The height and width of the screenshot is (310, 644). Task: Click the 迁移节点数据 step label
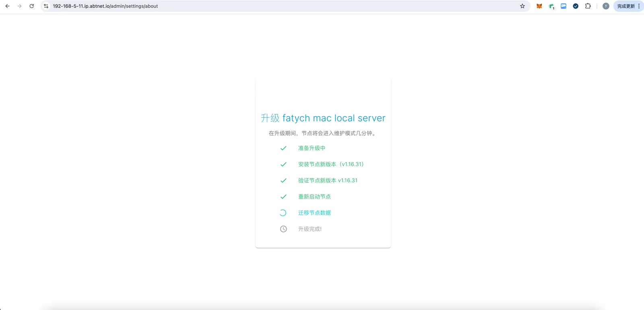tap(314, 213)
